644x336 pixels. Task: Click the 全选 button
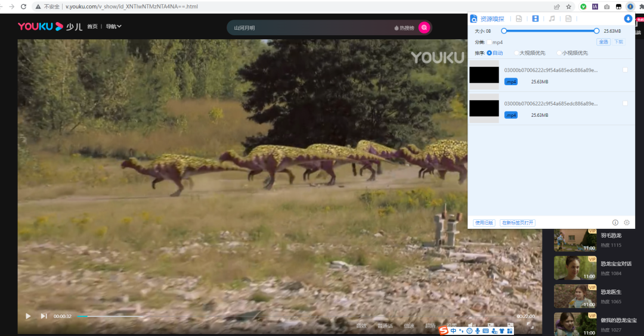coord(603,42)
